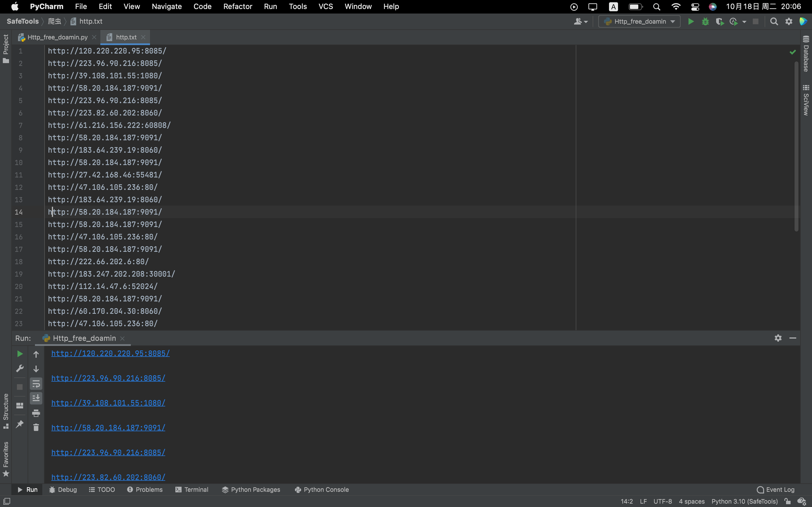Viewport: 812px width, 507px height.
Task: Click the green Run button in top toolbar
Action: [x=690, y=22]
